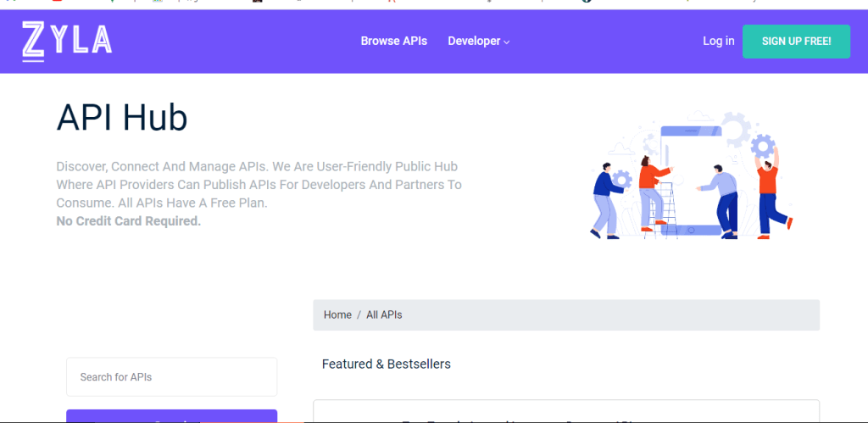Select All APIs in the breadcrumb
Image resolution: width=868 pixels, height=423 pixels.
(x=384, y=315)
